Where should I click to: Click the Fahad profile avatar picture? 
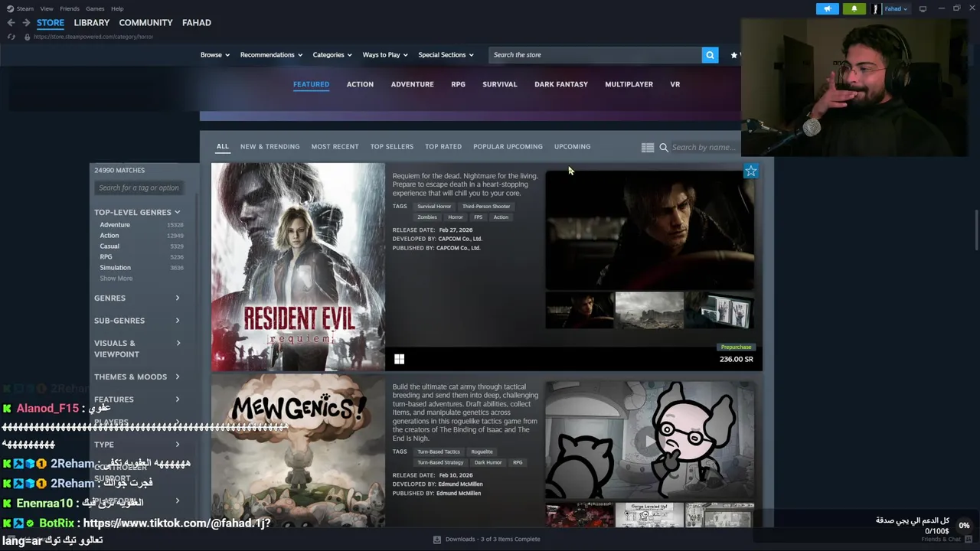(x=876, y=8)
